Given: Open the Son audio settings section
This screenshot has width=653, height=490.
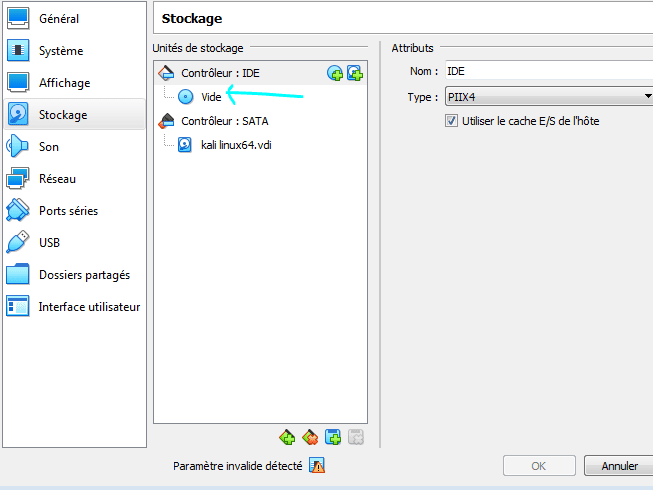Looking at the screenshot, I should click(49, 147).
